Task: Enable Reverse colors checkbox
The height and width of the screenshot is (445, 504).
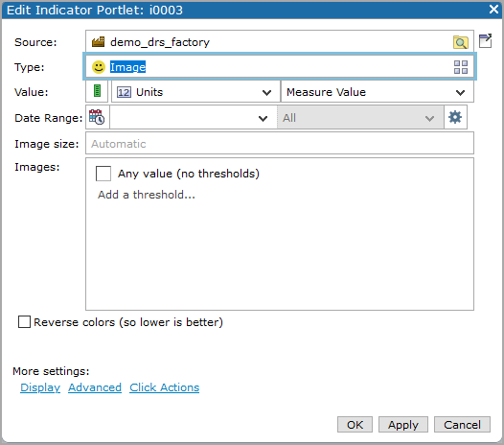Action: (24, 322)
